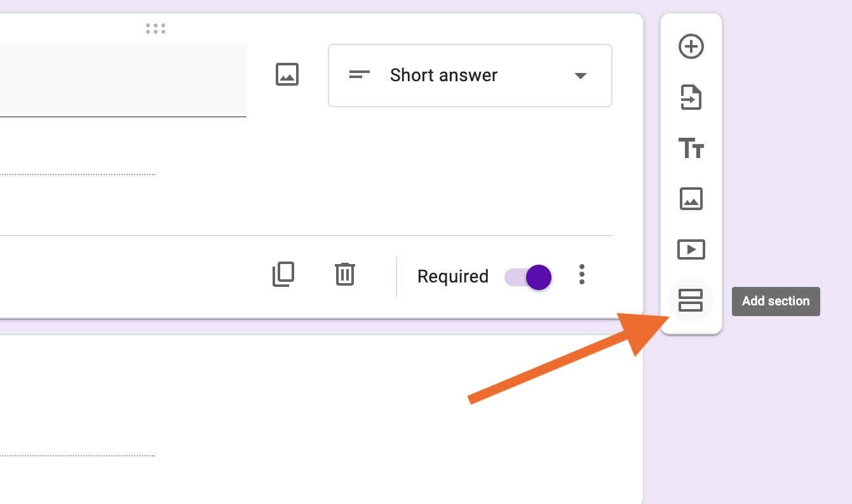Add a title and description block
This screenshot has height=504, width=852.
(691, 149)
